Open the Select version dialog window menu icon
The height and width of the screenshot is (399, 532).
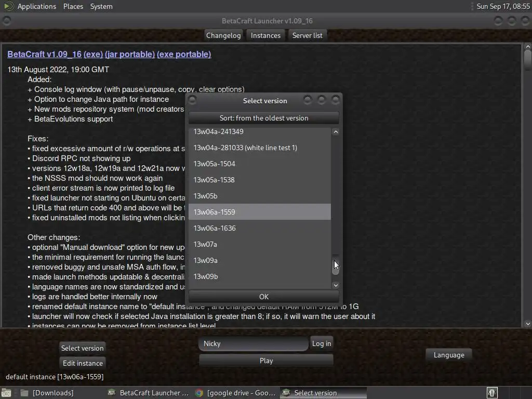point(192,100)
